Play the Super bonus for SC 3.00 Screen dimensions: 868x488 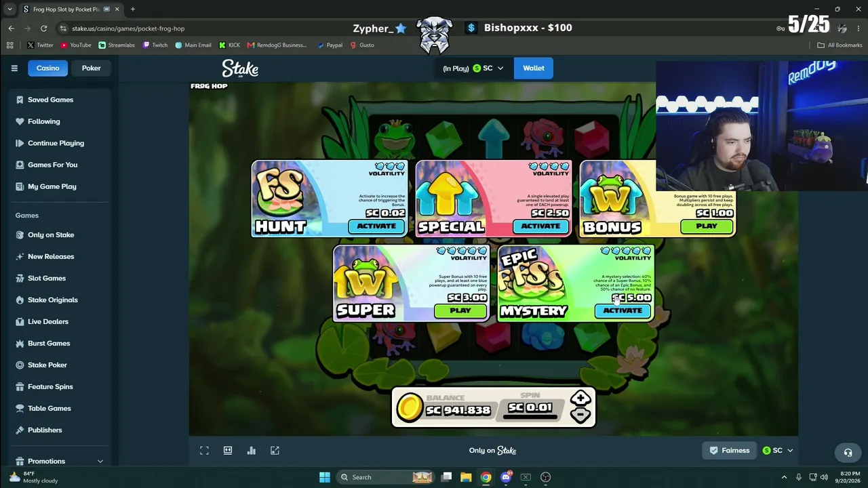(x=460, y=310)
